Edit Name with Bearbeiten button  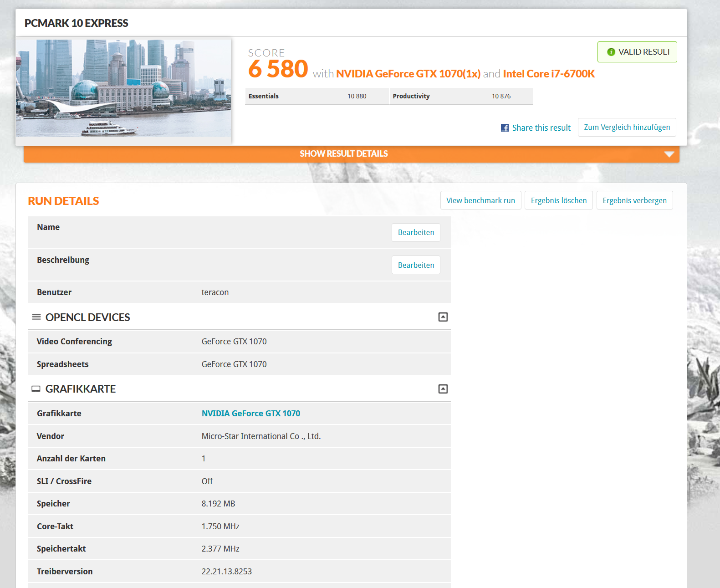coord(416,232)
